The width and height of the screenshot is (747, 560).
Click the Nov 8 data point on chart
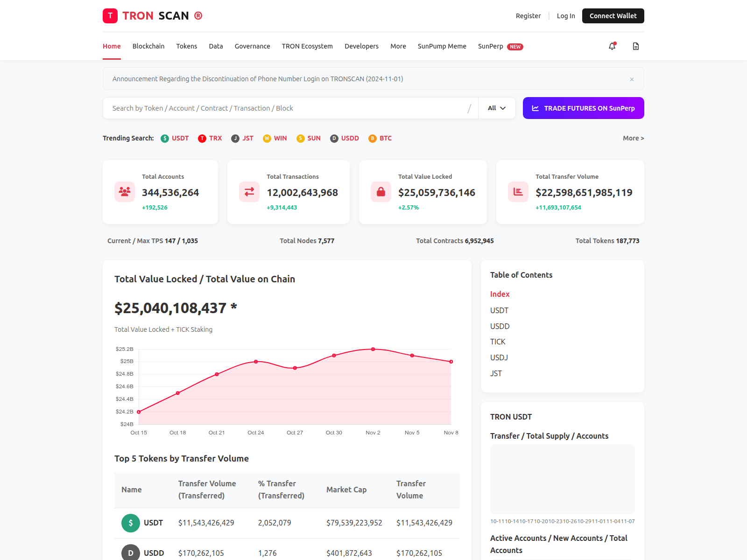451,362
